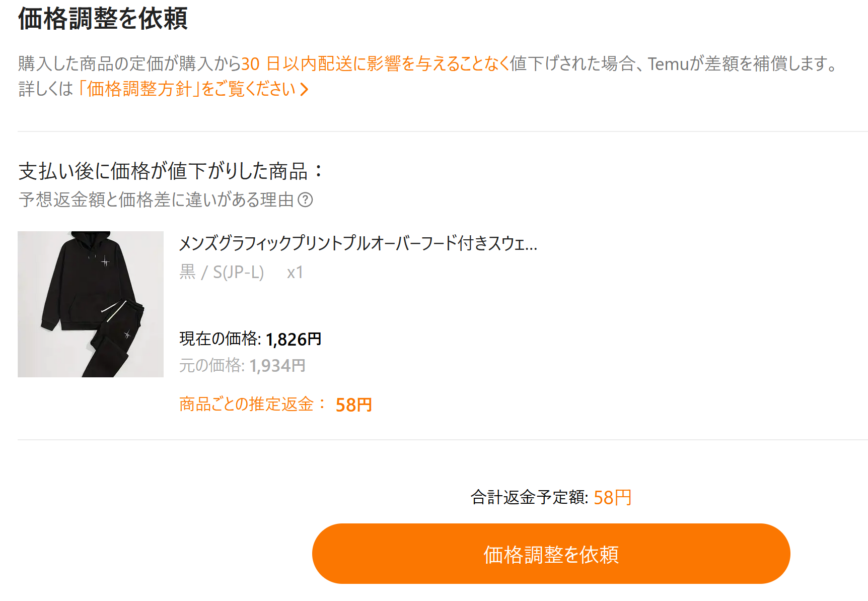Click the current price value 1,826円
The width and height of the screenshot is (868, 601).
[x=294, y=339]
